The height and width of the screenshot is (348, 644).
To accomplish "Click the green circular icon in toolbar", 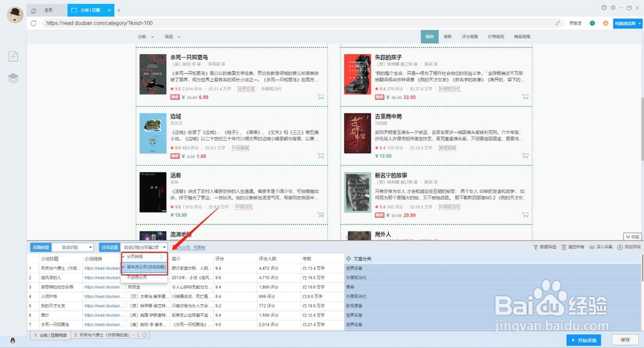I will [x=592, y=23].
